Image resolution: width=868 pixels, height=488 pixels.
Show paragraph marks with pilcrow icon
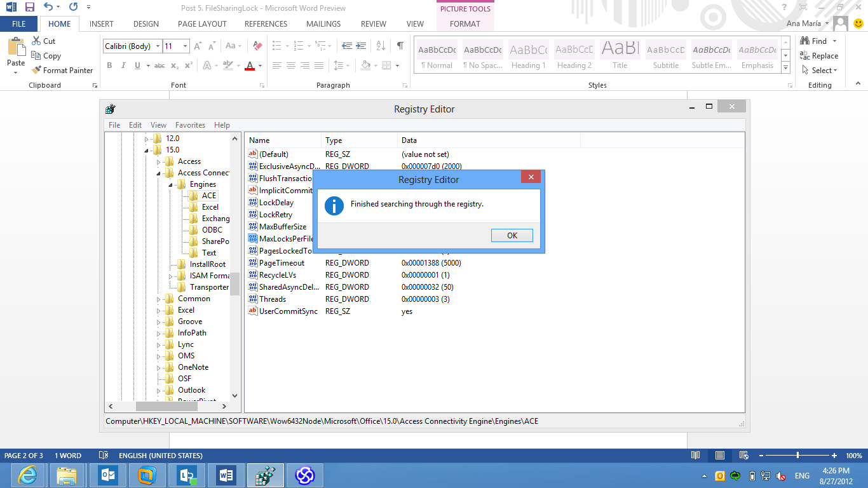(x=400, y=46)
